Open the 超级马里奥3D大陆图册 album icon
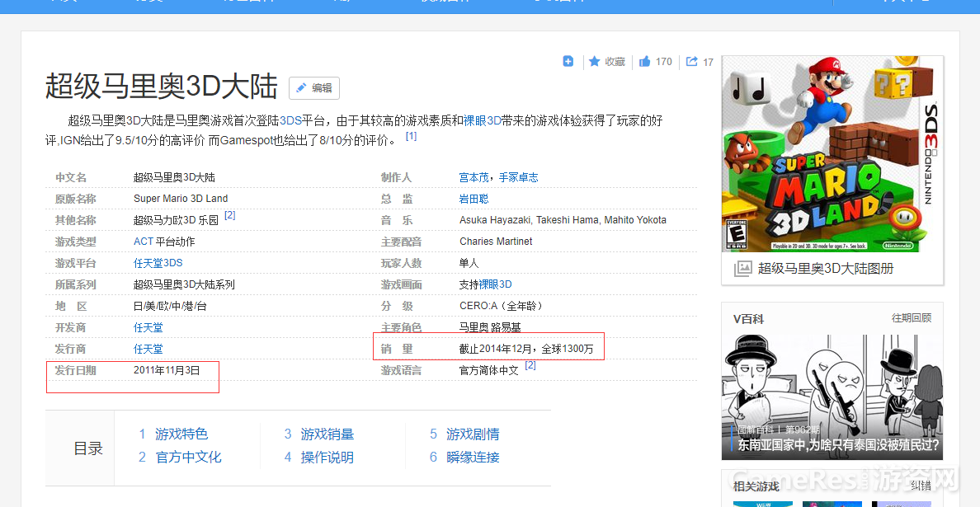Viewport: 980px width, 507px height. (x=742, y=269)
